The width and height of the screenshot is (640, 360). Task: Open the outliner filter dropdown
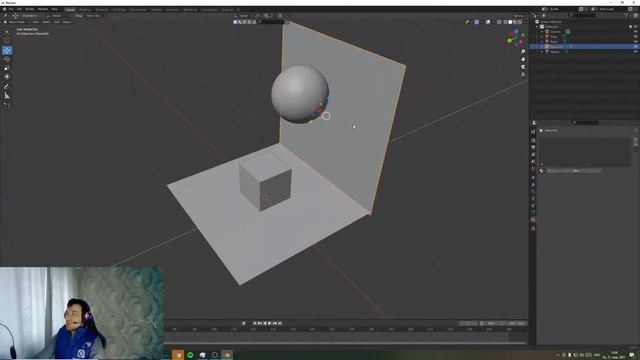(x=627, y=16)
